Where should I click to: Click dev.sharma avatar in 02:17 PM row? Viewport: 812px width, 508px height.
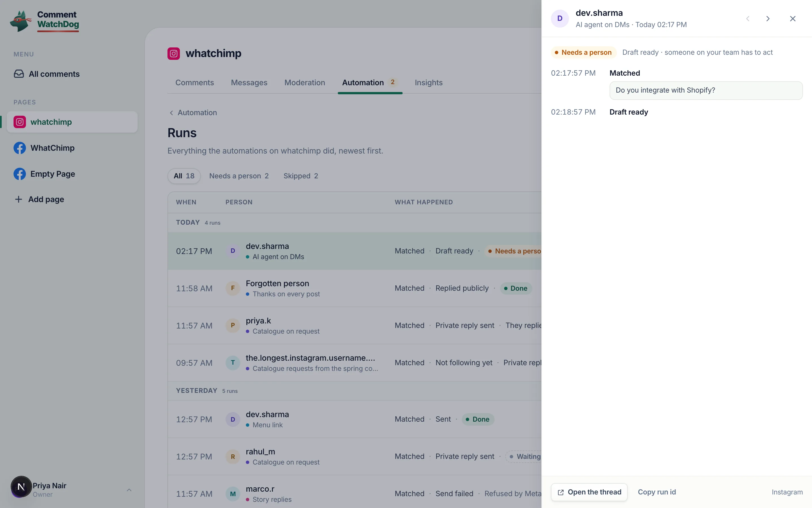(233, 251)
